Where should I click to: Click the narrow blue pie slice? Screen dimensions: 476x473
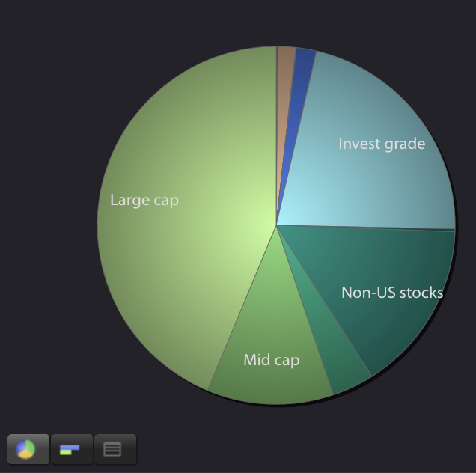[299, 91]
